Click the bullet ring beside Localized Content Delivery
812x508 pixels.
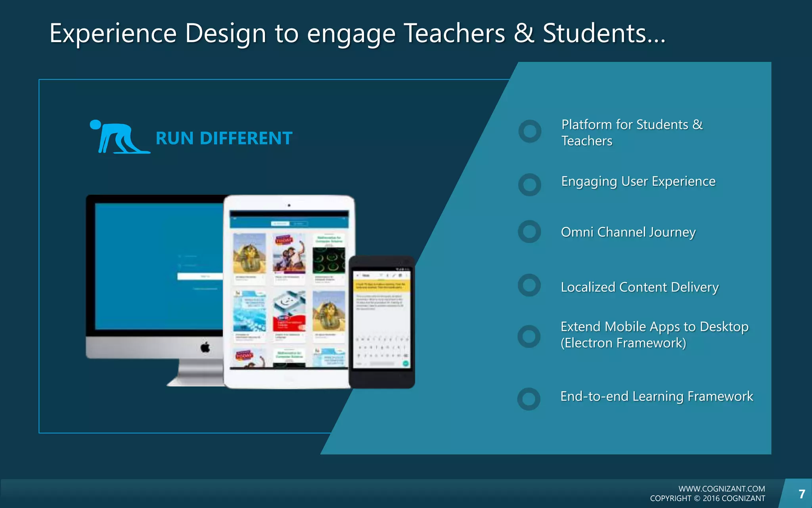(529, 285)
